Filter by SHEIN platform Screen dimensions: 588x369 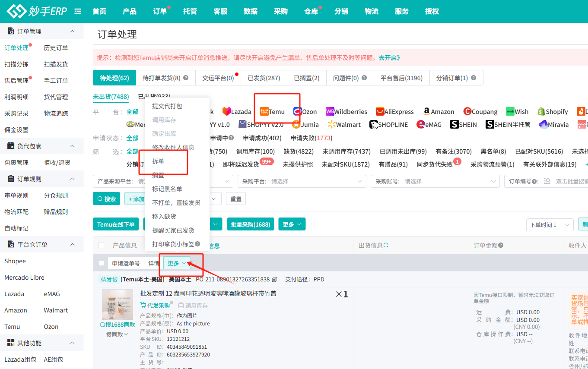[464, 124]
